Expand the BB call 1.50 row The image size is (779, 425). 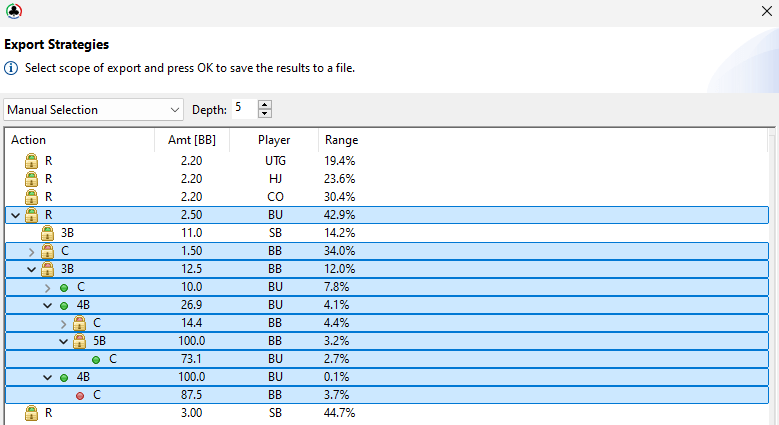pos(31,251)
